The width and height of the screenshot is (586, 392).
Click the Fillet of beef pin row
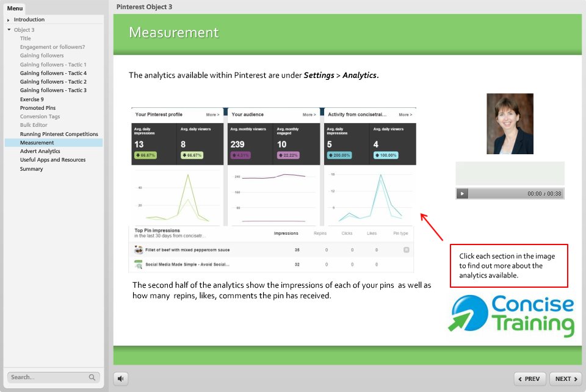272,250
